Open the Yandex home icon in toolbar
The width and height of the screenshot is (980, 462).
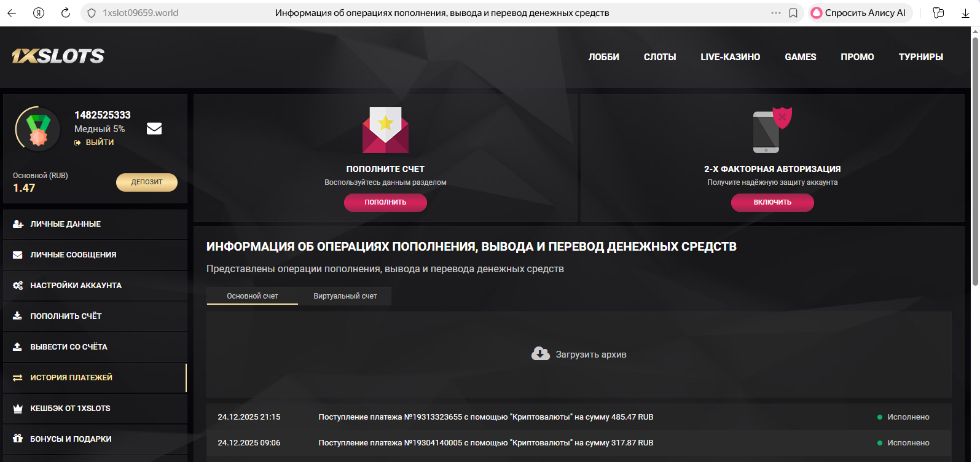click(x=39, y=13)
